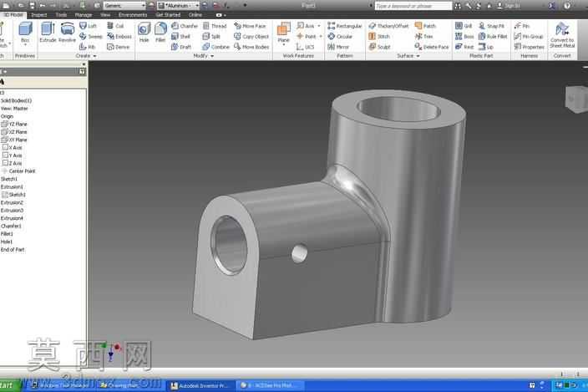588x392 pixels.
Task: Activate the Sculpt tool
Action: 379,47
